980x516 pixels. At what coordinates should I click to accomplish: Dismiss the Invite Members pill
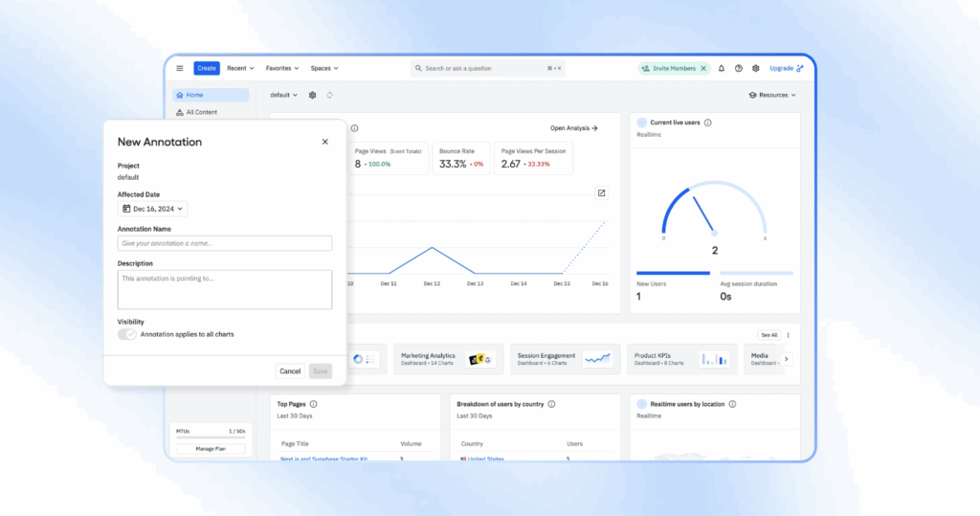point(703,68)
